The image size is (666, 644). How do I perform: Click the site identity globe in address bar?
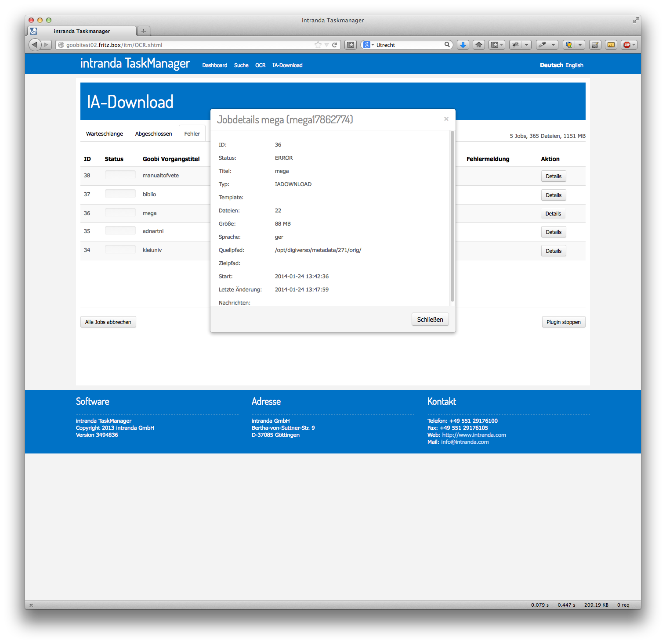pyautogui.click(x=61, y=45)
